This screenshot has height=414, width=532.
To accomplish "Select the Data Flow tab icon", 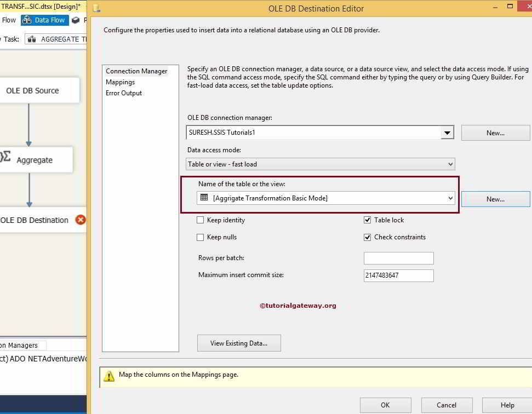I will [26, 20].
